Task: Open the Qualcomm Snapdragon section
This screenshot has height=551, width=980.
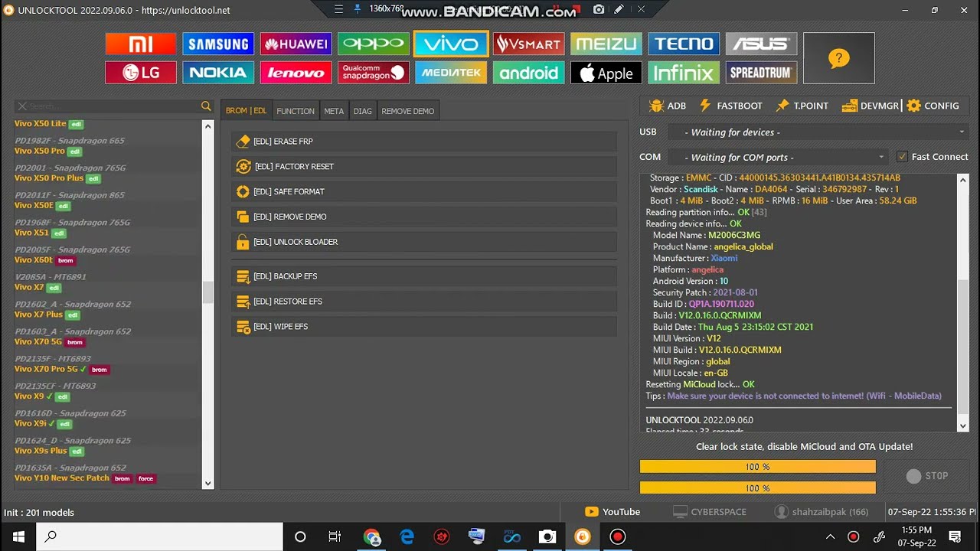Action: [x=374, y=73]
